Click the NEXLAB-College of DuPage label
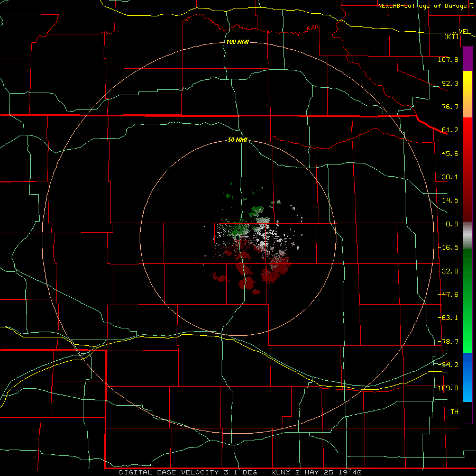 pos(423,6)
